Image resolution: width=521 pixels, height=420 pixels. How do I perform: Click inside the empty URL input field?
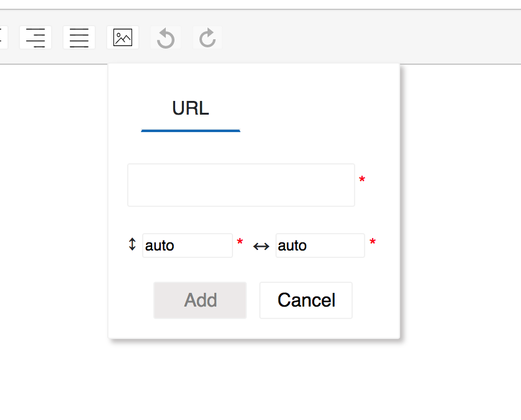coord(241,184)
